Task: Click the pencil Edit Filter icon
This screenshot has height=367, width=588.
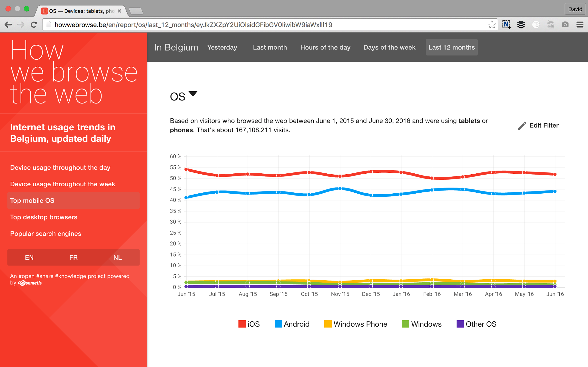Action: pyautogui.click(x=522, y=125)
